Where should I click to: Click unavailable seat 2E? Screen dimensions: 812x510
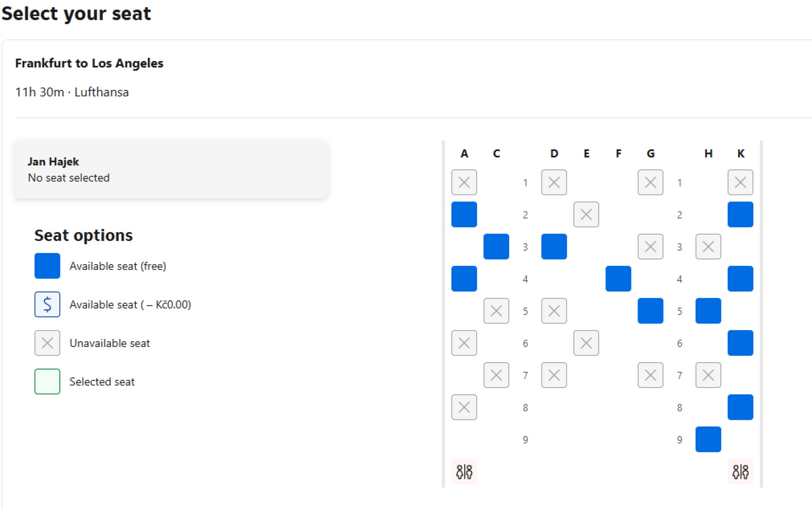[x=586, y=214]
